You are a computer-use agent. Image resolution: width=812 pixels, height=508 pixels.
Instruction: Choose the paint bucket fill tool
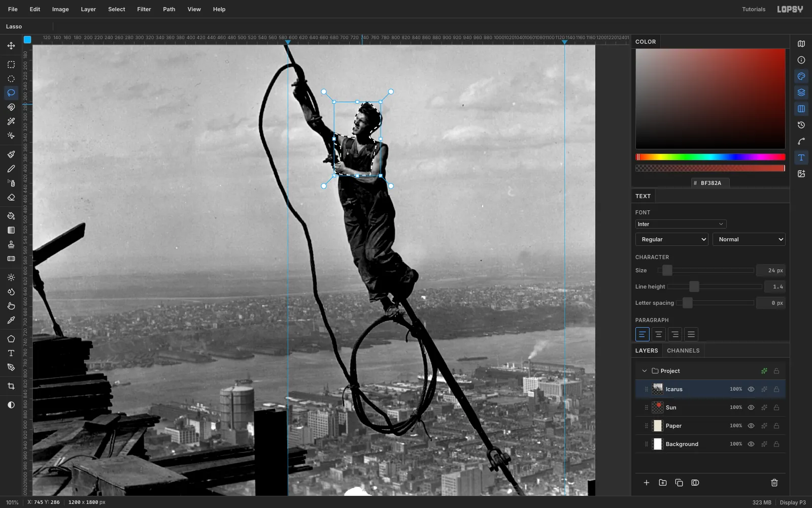11,216
